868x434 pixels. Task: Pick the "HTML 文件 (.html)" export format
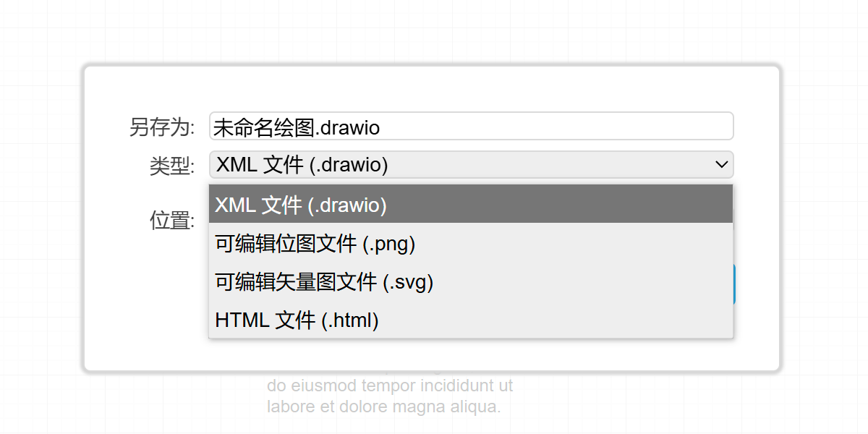coord(295,320)
